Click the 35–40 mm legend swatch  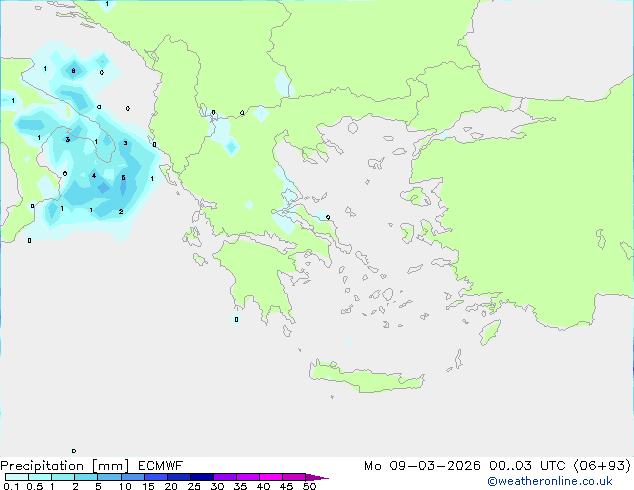click(x=247, y=477)
